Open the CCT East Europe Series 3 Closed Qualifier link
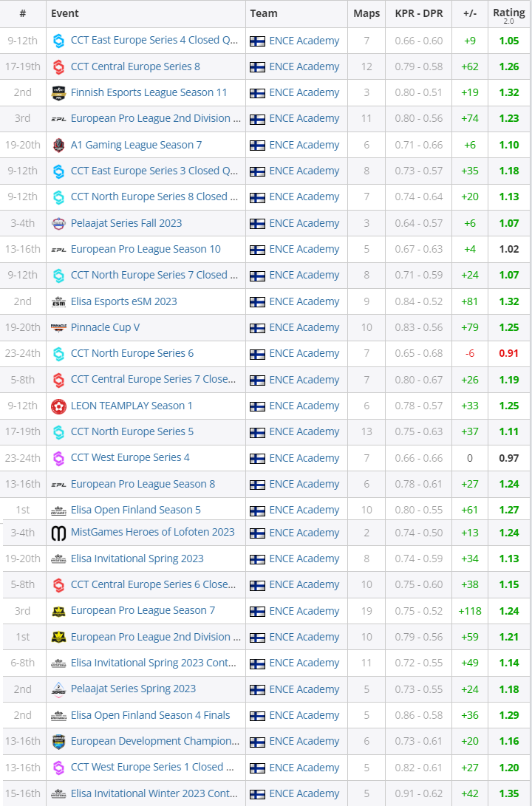Image resolution: width=532 pixels, height=806 pixels. coord(154,171)
